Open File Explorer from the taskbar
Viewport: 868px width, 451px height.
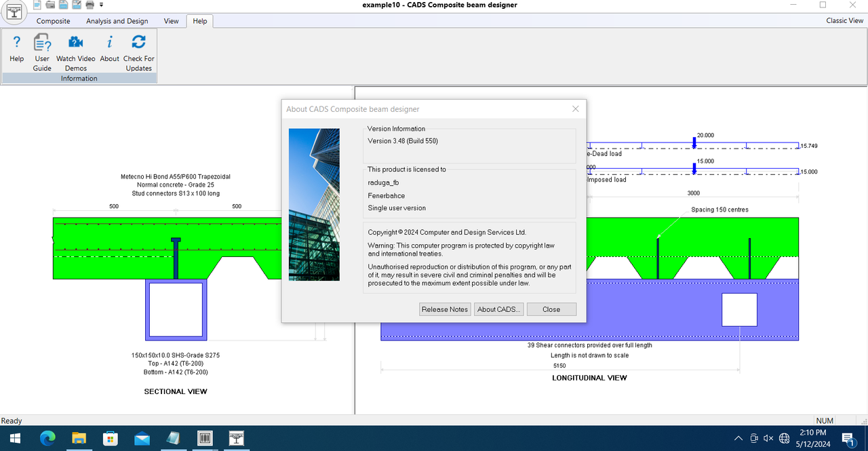(79, 438)
